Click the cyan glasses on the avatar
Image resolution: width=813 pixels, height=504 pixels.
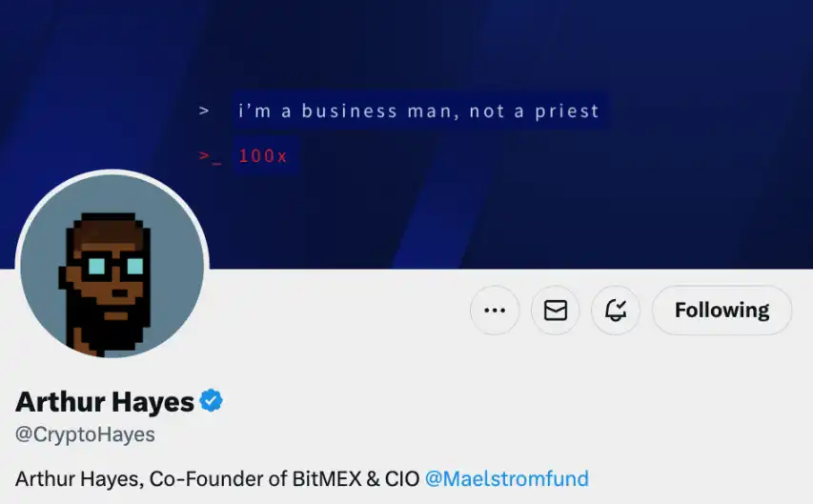pos(113,266)
